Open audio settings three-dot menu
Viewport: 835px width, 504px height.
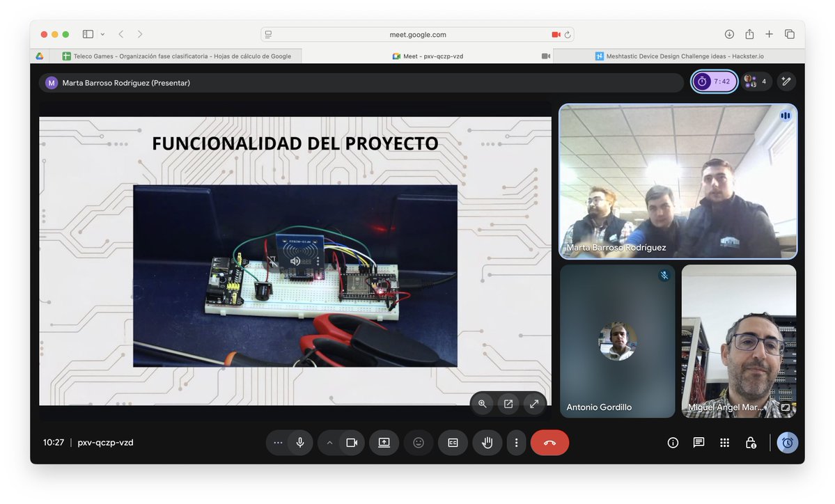[x=278, y=443]
